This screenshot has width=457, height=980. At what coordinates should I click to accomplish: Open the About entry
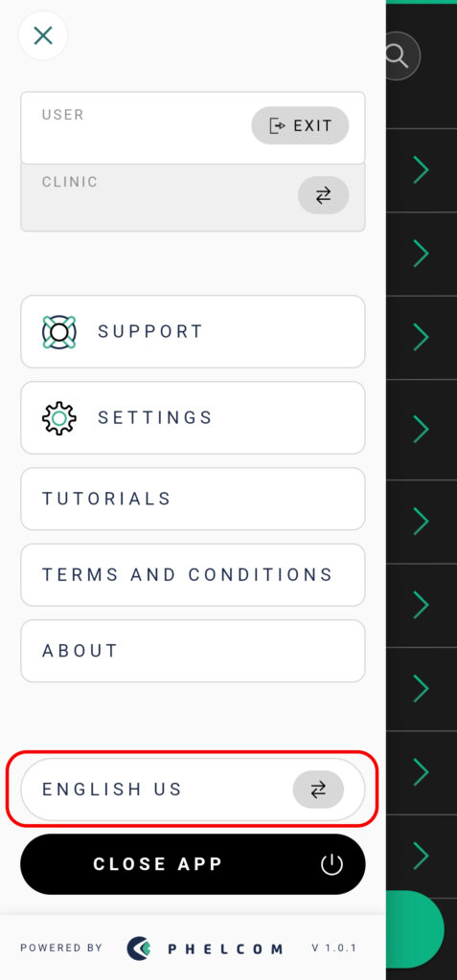193,651
